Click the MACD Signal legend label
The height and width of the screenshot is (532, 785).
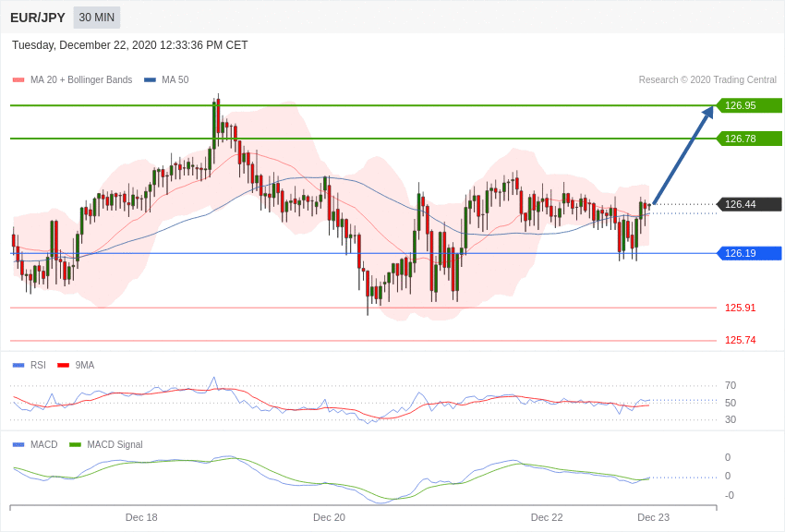pyautogui.click(x=115, y=444)
